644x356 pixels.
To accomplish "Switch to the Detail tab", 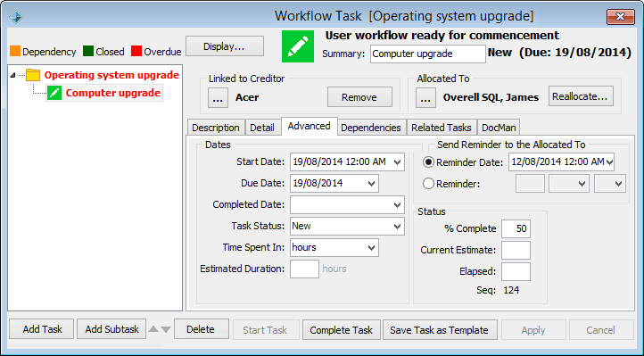I will pyautogui.click(x=262, y=128).
